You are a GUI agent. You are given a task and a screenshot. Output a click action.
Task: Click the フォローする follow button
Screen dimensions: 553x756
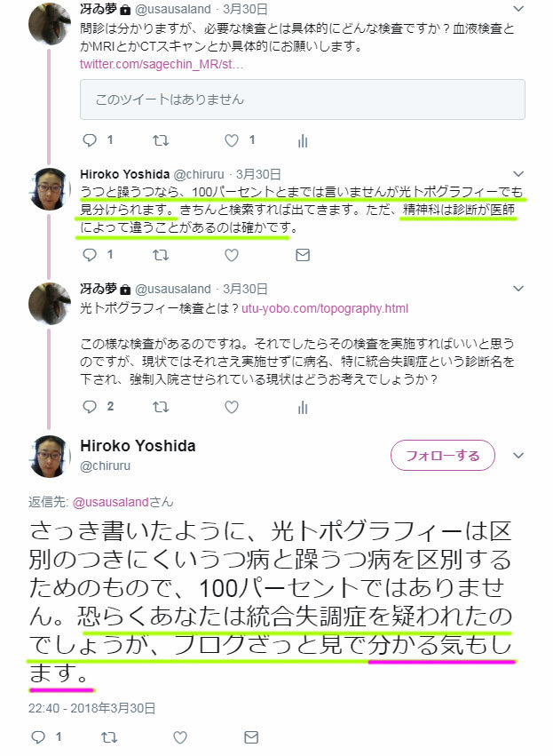point(442,455)
